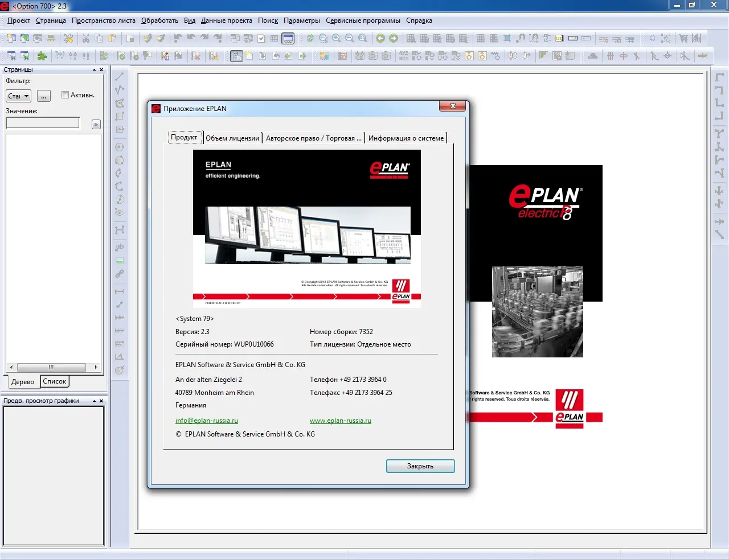Click the green forward arrow navigation icon
Viewport: 729px width, 560px height.
[x=394, y=39]
